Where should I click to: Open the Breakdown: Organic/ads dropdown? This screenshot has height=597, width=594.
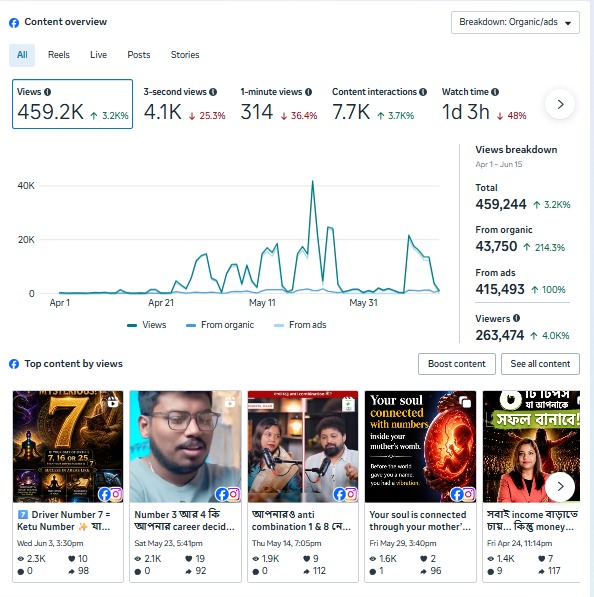click(x=515, y=22)
